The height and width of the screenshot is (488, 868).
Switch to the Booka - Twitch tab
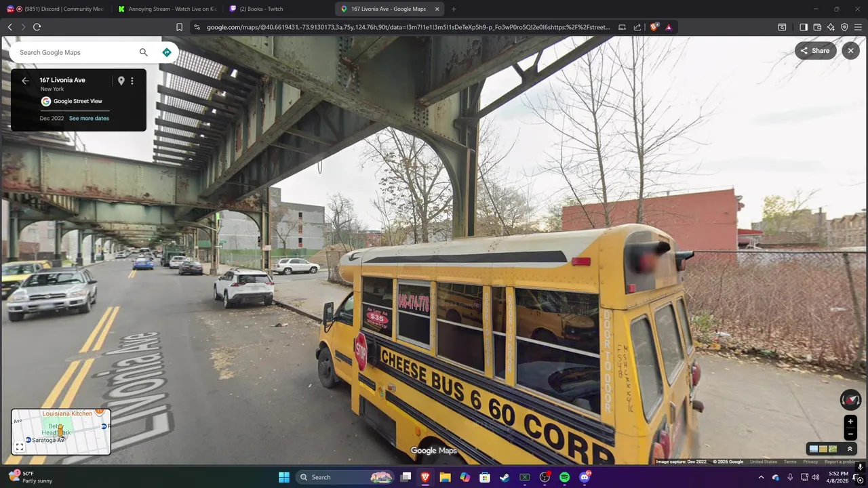278,9
